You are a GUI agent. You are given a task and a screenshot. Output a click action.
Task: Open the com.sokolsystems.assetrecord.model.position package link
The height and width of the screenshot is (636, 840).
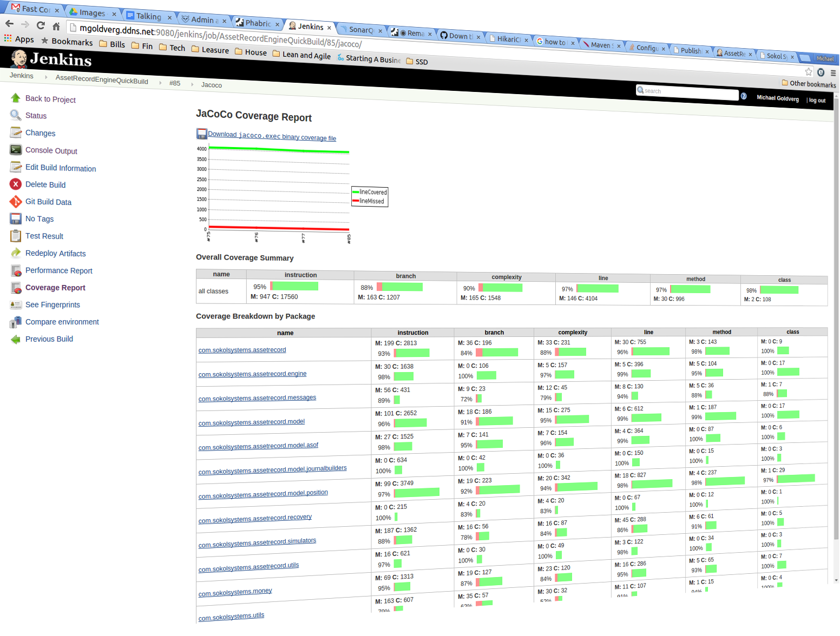(263, 494)
